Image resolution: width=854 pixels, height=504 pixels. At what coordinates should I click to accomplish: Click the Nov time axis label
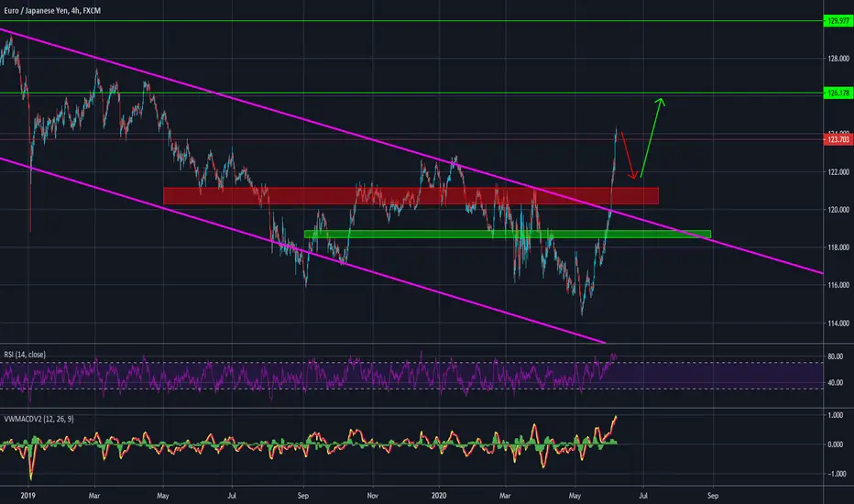(373, 496)
